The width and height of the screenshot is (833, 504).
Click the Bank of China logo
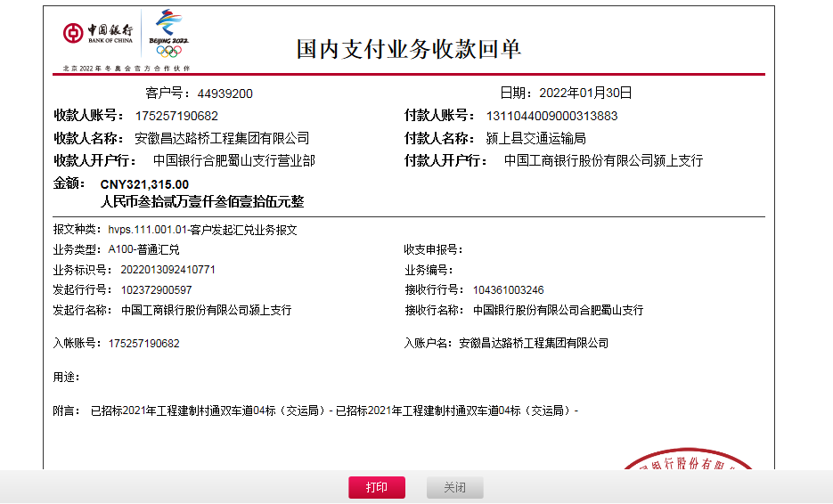98,34
